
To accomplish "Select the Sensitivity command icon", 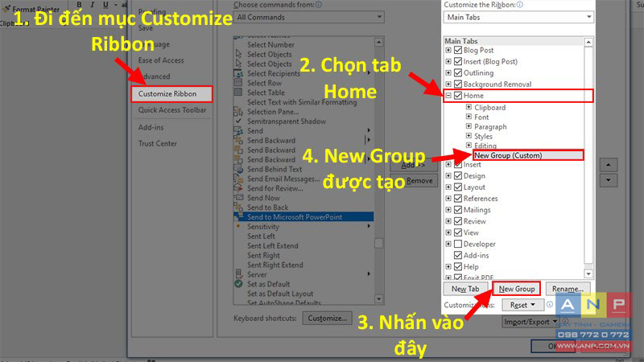I will 238,227.
